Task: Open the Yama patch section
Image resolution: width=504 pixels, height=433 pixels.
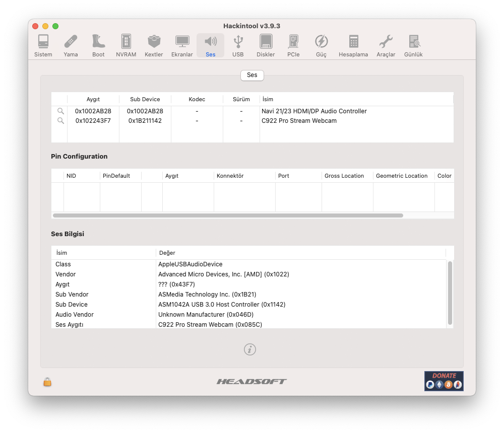Action: point(71,45)
